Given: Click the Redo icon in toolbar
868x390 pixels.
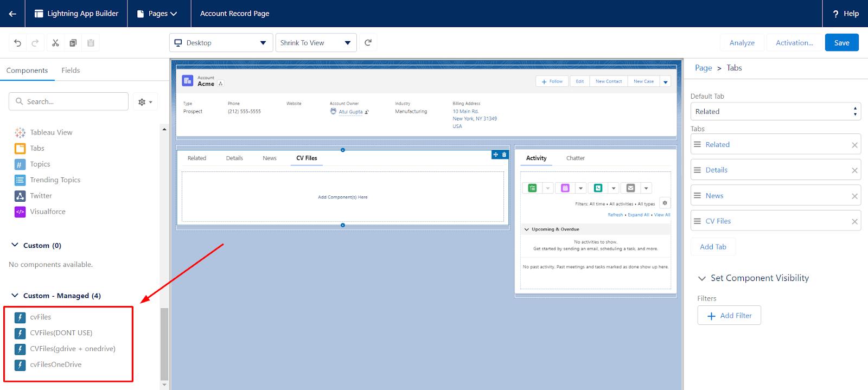Looking at the screenshot, I should point(35,43).
